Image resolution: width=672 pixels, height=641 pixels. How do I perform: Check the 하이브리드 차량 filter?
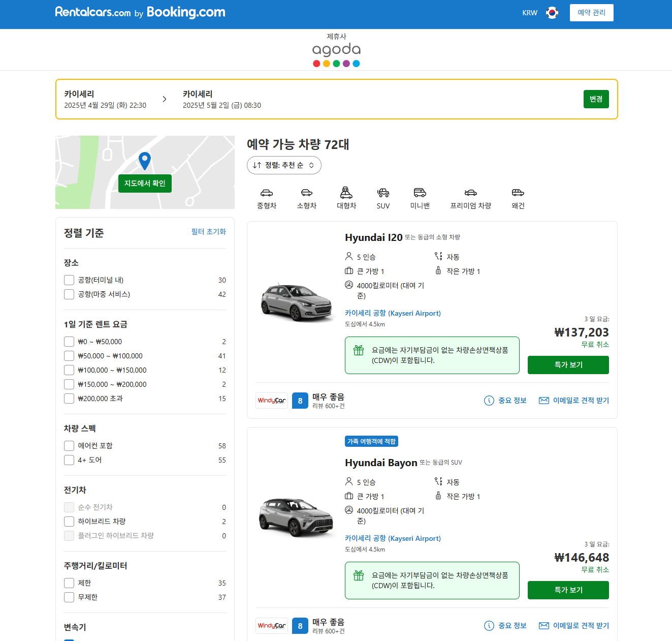[69, 522]
